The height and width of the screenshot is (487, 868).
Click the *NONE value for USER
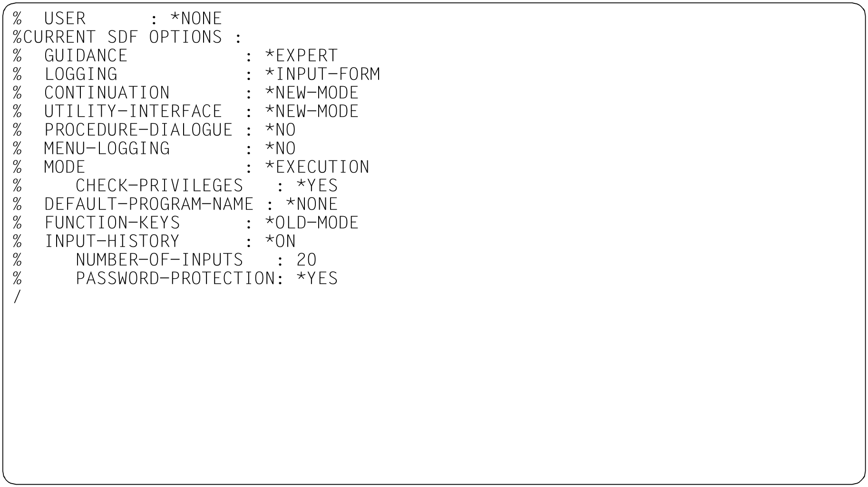(x=196, y=19)
